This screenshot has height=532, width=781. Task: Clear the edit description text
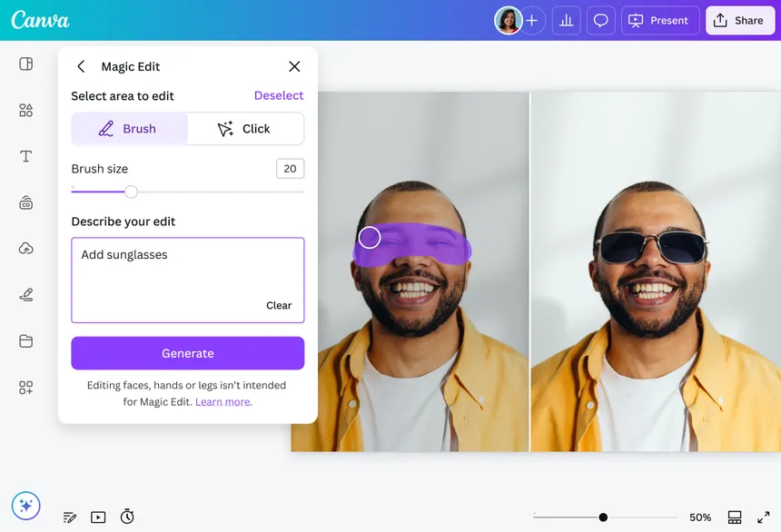279,305
